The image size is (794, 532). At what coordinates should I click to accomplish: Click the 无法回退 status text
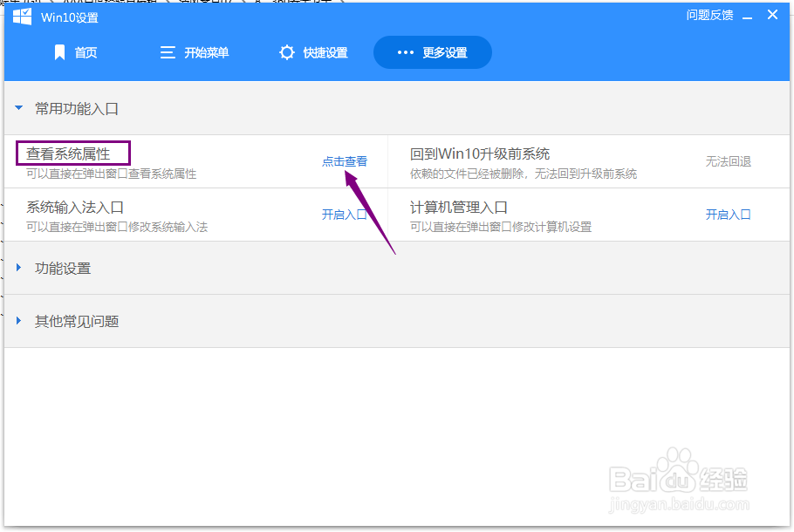click(x=729, y=161)
